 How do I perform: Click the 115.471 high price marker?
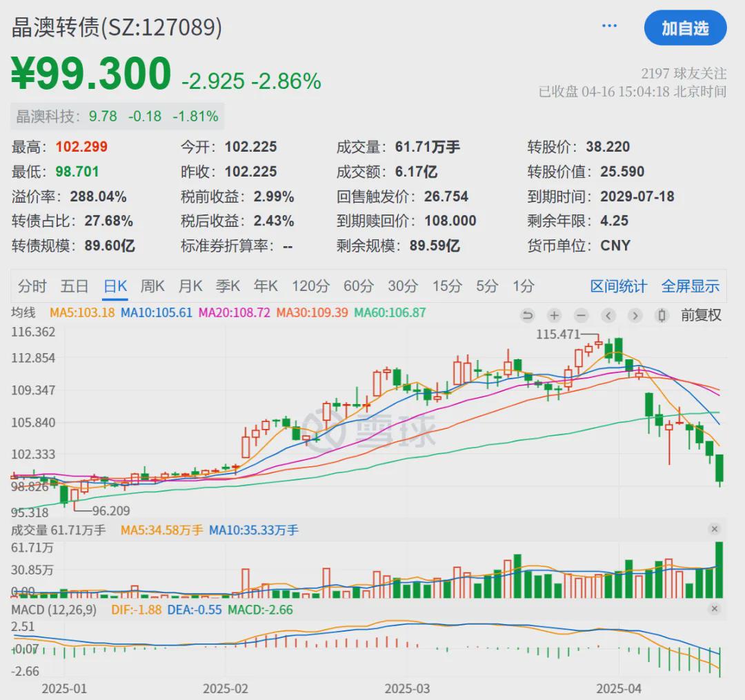[558, 334]
